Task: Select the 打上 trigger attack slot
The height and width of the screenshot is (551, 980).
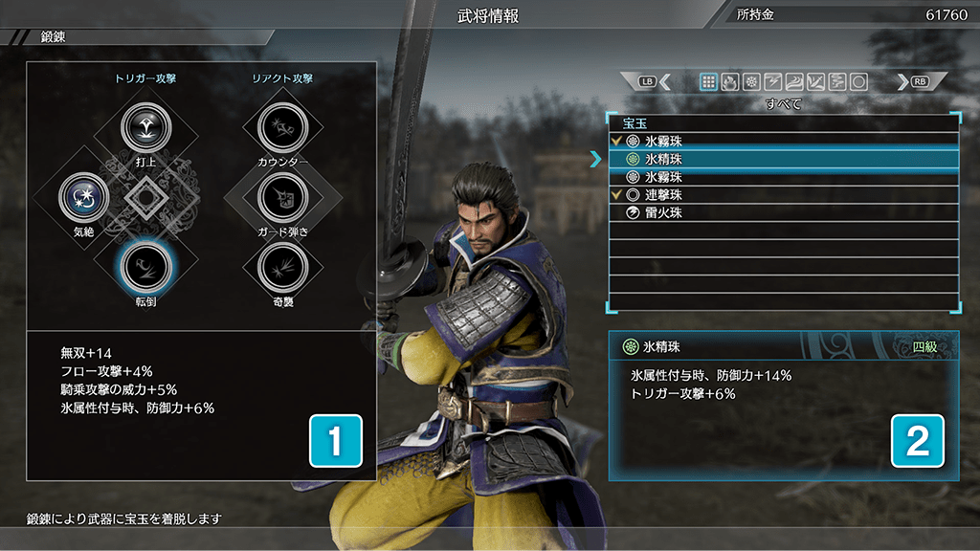Action: 145,128
